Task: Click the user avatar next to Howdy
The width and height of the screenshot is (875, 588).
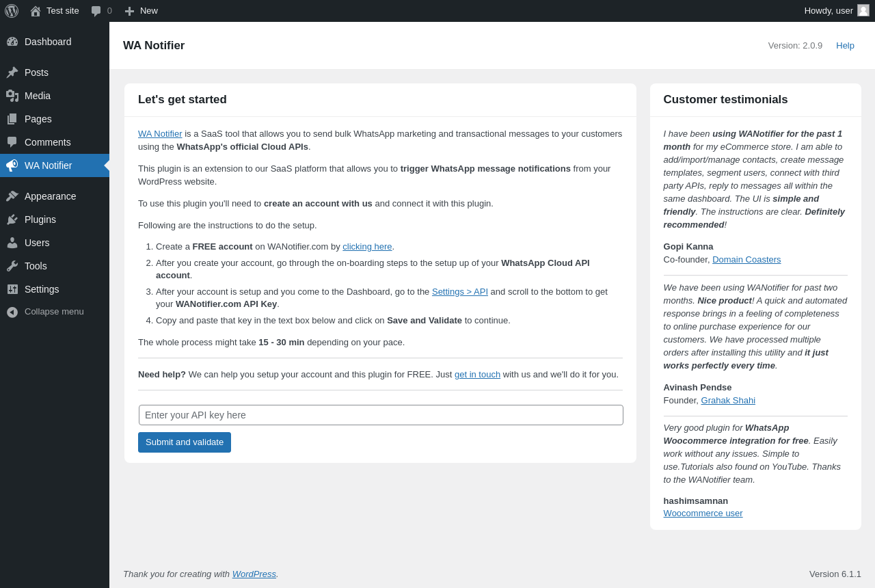Action: click(x=863, y=10)
